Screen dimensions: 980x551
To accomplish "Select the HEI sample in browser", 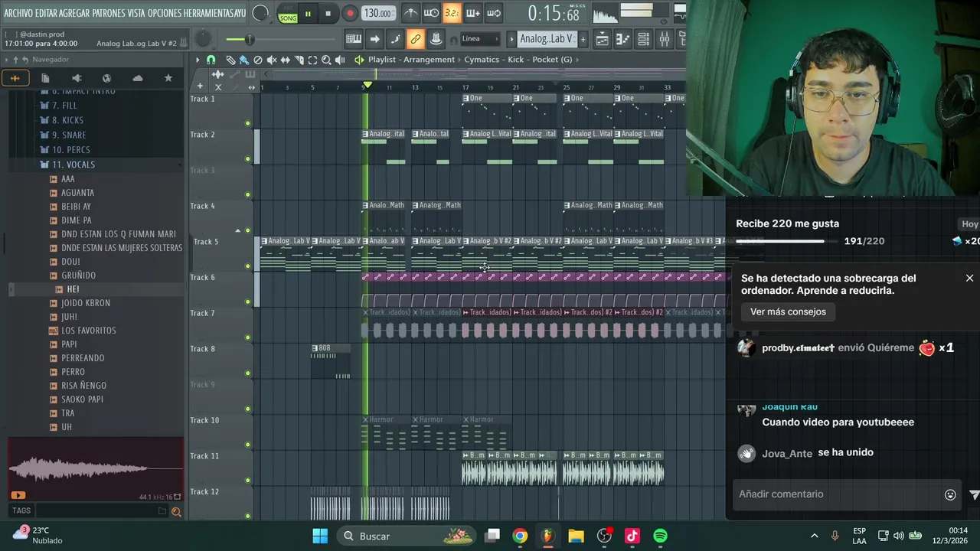I will (73, 289).
